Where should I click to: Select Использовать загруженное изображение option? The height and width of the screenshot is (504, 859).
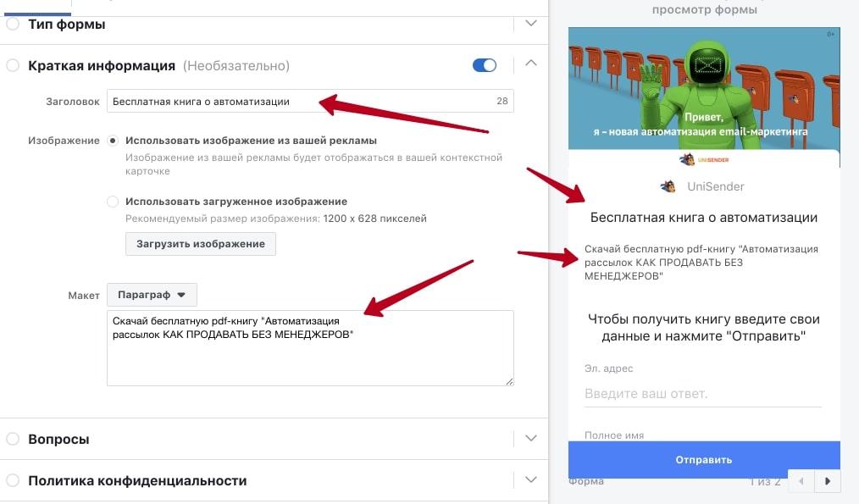[113, 202]
